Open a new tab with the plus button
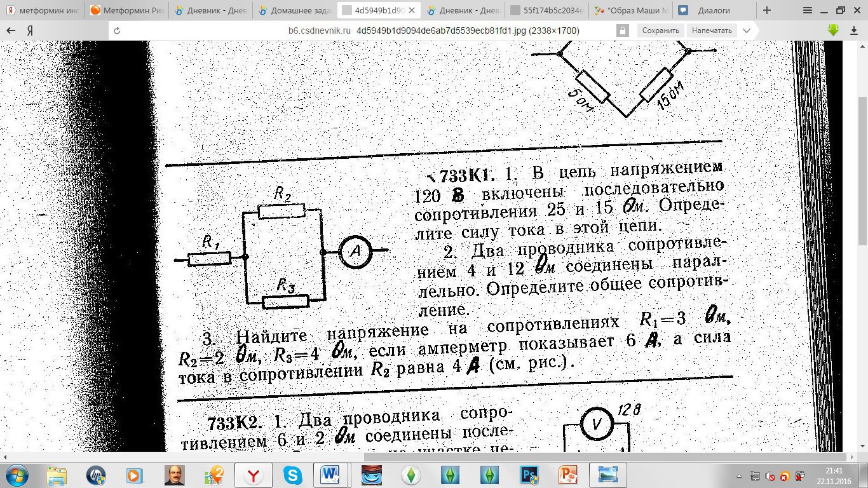The image size is (868, 488). click(x=767, y=10)
